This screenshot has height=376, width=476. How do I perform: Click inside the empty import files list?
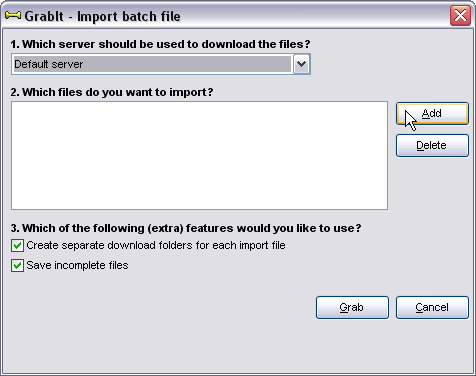click(x=199, y=156)
